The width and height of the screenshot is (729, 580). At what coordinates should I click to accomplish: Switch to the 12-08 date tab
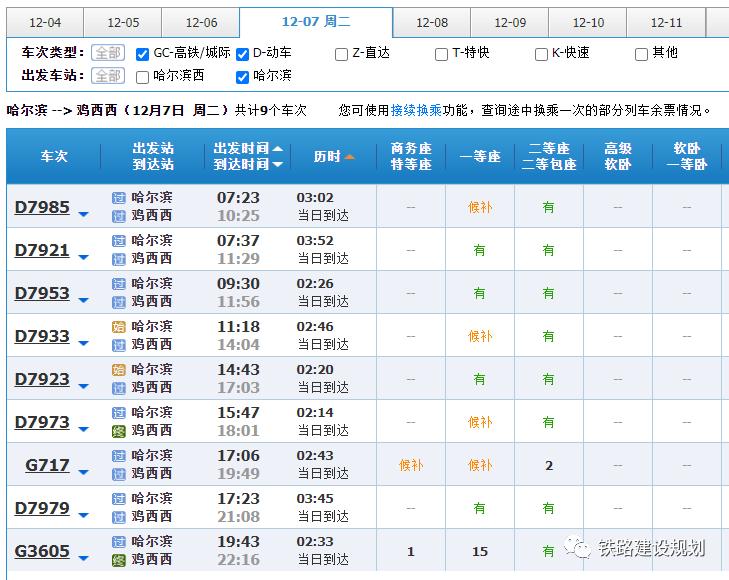tap(432, 23)
